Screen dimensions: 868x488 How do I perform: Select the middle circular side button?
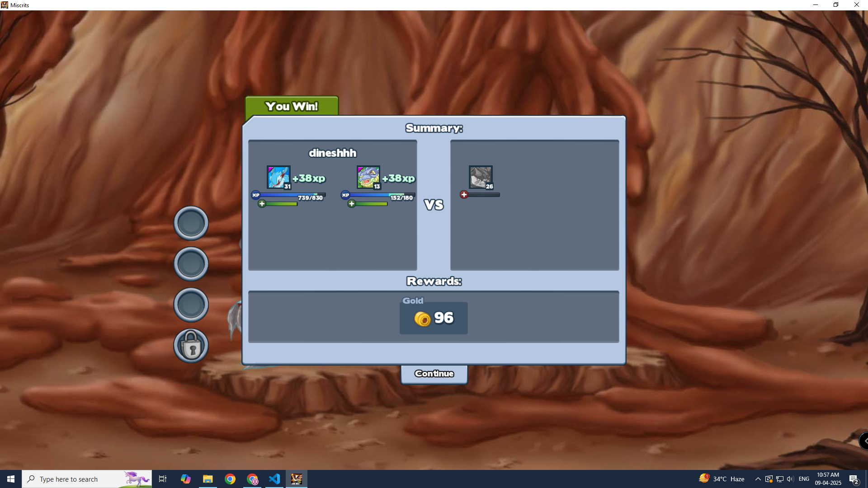coord(191,263)
